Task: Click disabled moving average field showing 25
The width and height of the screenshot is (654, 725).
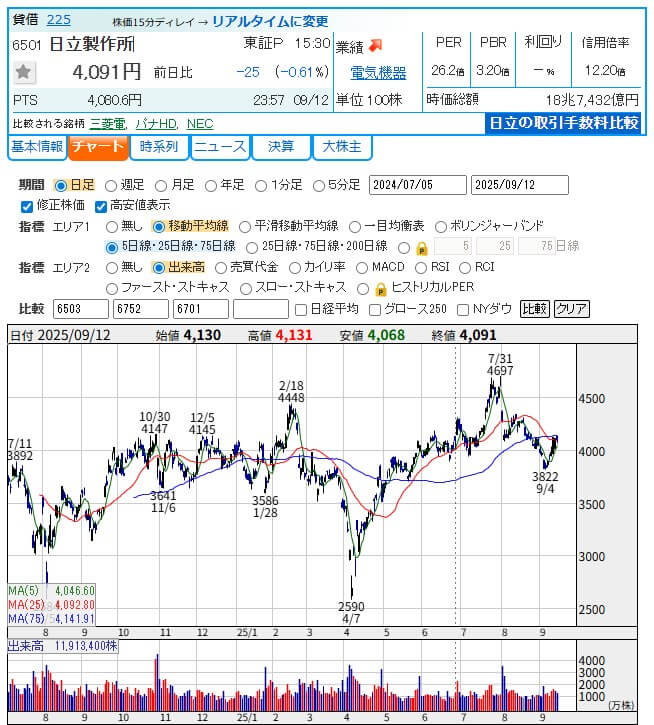Action: [495, 246]
